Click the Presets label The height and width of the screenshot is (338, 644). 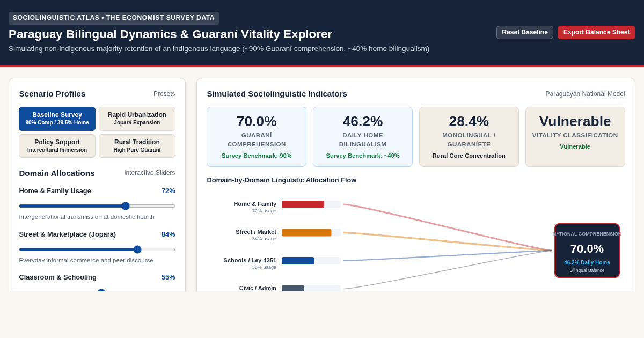pyautogui.click(x=164, y=94)
